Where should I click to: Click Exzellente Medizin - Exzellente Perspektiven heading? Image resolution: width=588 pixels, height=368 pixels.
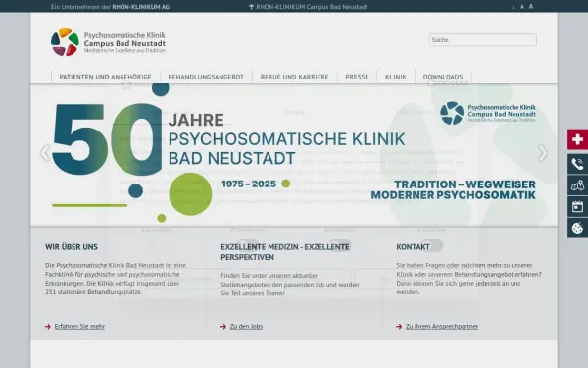pos(285,252)
